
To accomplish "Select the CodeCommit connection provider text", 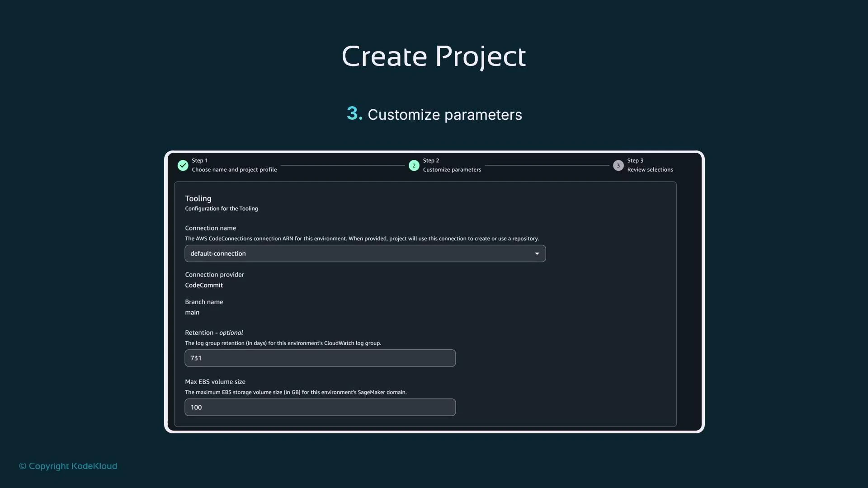I will coord(203,285).
